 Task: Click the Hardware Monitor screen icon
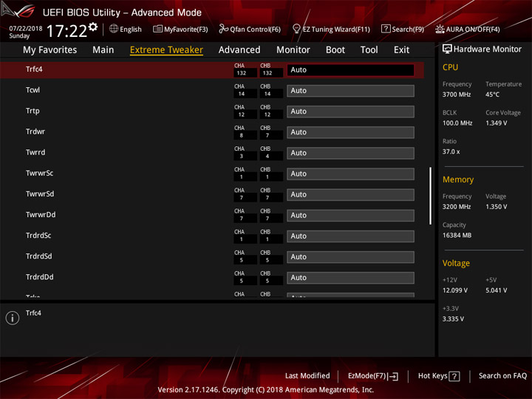click(x=447, y=50)
